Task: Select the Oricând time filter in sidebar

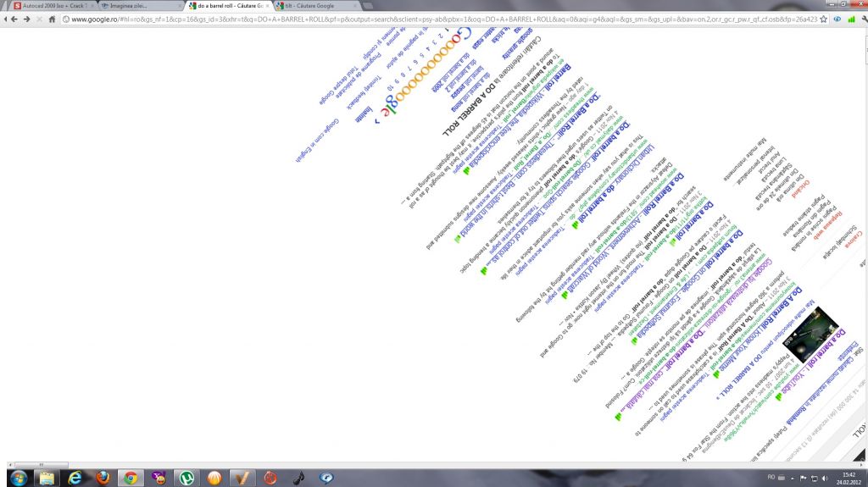Action: pos(800,189)
